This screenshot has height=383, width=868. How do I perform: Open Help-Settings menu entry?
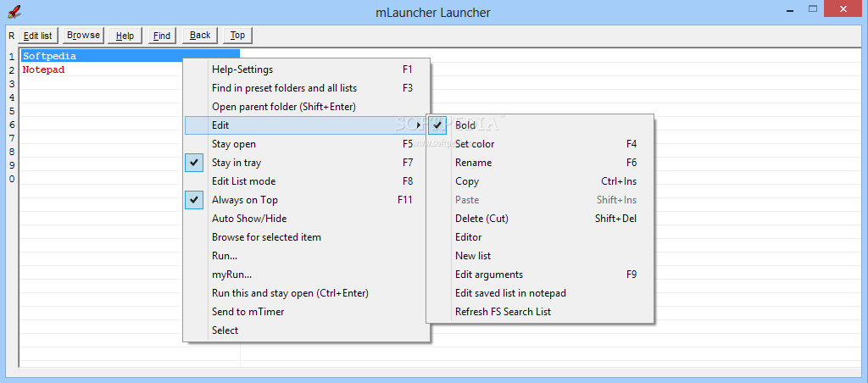click(x=307, y=69)
